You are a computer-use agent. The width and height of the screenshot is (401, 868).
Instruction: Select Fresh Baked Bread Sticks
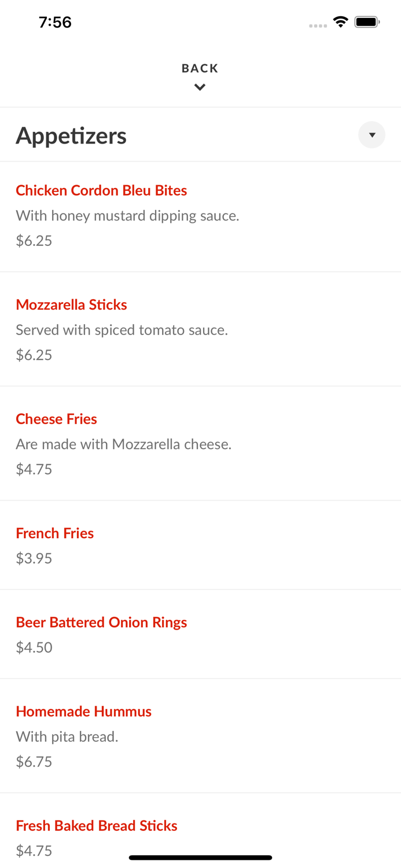click(x=97, y=825)
